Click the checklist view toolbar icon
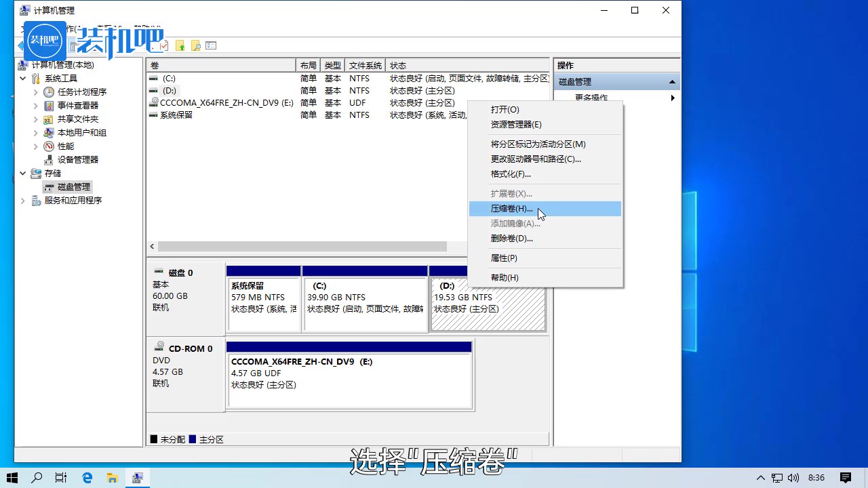 point(211,45)
